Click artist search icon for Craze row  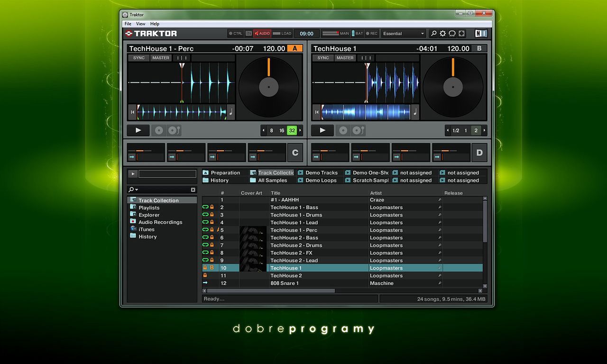point(440,200)
